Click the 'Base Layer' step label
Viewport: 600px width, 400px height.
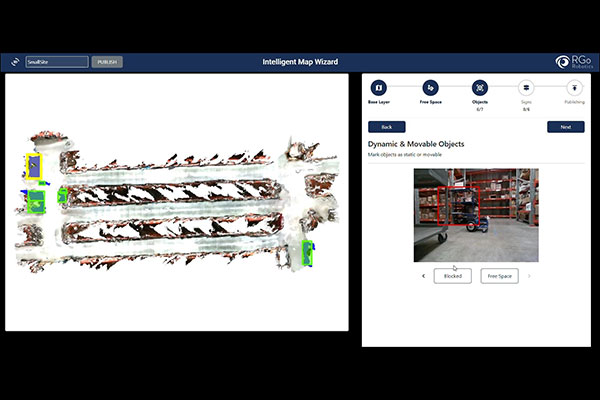pyautogui.click(x=378, y=102)
